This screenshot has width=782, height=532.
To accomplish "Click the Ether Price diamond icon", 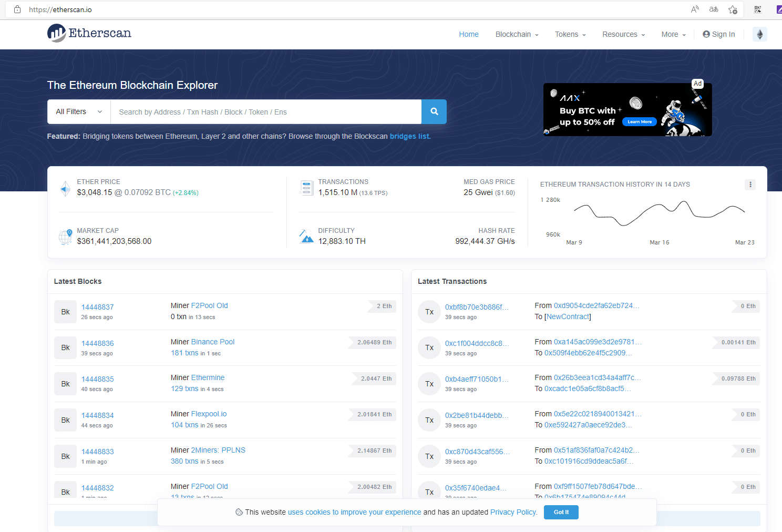I will (x=65, y=188).
